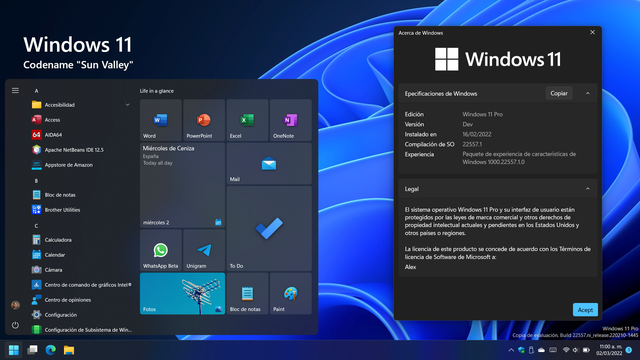Click the Copiar button
This screenshot has width=640, height=360.
coord(559,93)
